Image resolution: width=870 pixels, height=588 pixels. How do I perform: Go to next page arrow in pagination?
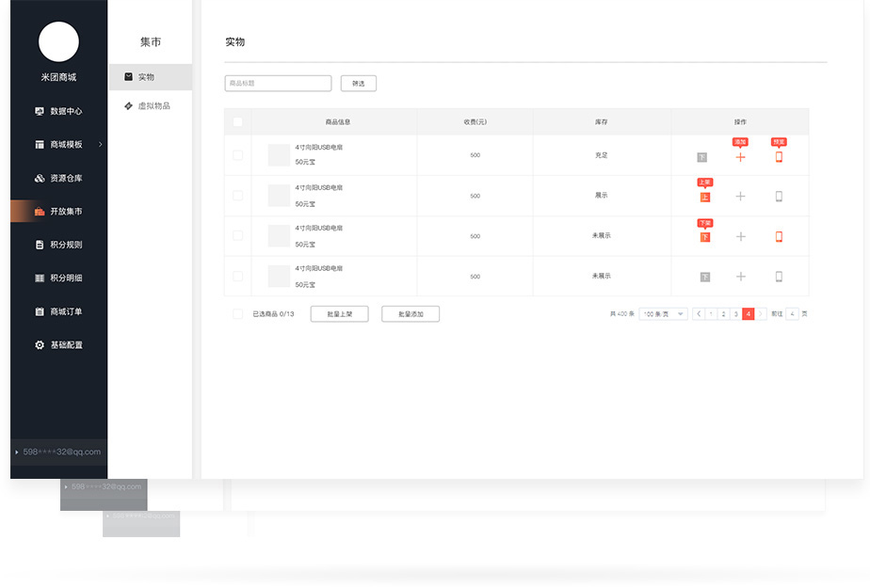tap(761, 314)
